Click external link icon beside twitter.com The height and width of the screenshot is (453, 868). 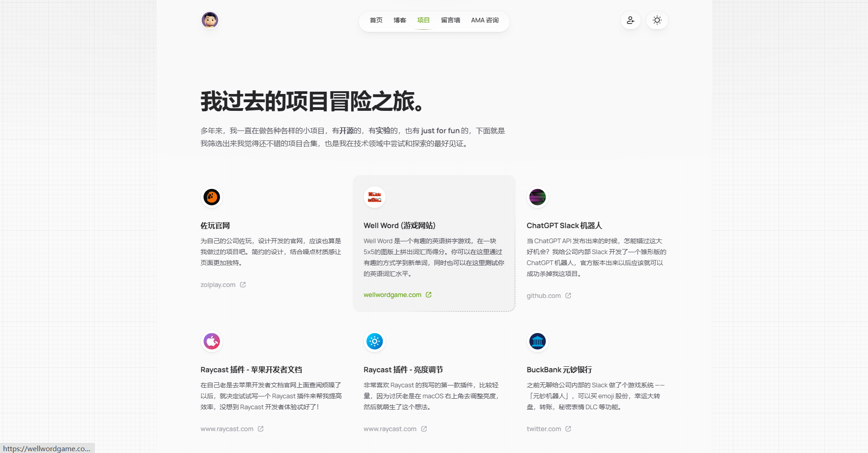click(x=568, y=429)
